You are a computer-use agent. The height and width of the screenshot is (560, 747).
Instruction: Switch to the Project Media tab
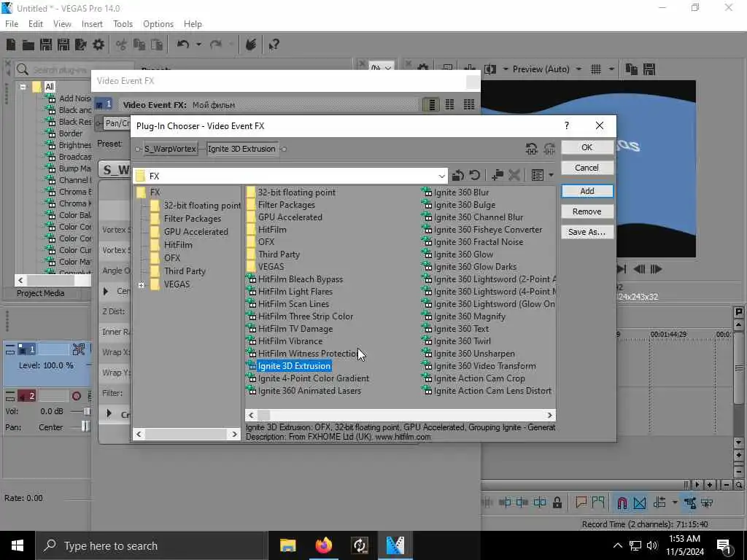tap(41, 293)
